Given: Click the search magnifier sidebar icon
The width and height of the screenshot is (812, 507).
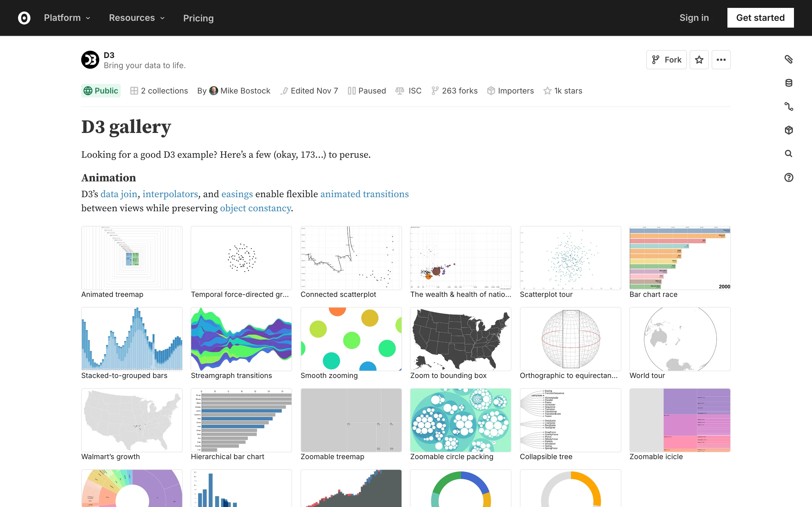Looking at the screenshot, I should coord(789,154).
